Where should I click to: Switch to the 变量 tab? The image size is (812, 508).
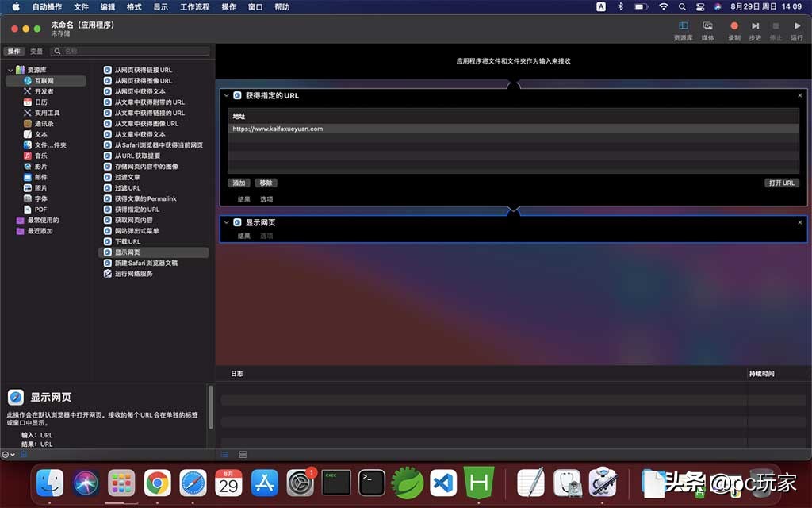tap(36, 50)
